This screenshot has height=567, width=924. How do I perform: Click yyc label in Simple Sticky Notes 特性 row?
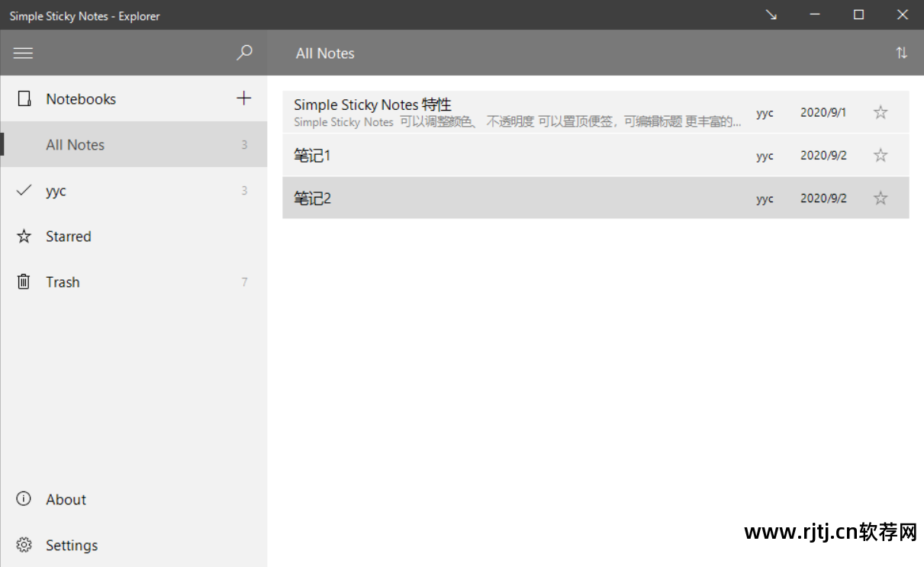point(765,113)
